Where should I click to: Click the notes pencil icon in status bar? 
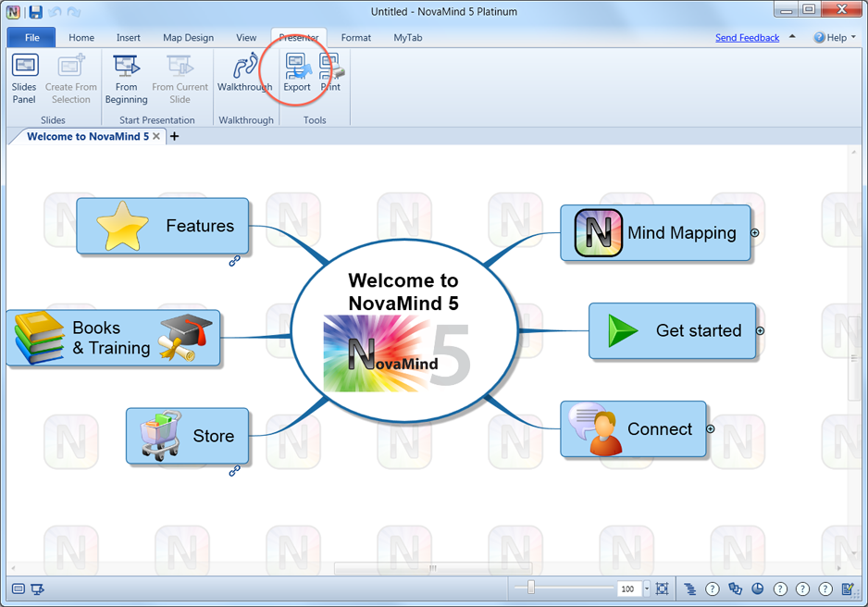848,588
